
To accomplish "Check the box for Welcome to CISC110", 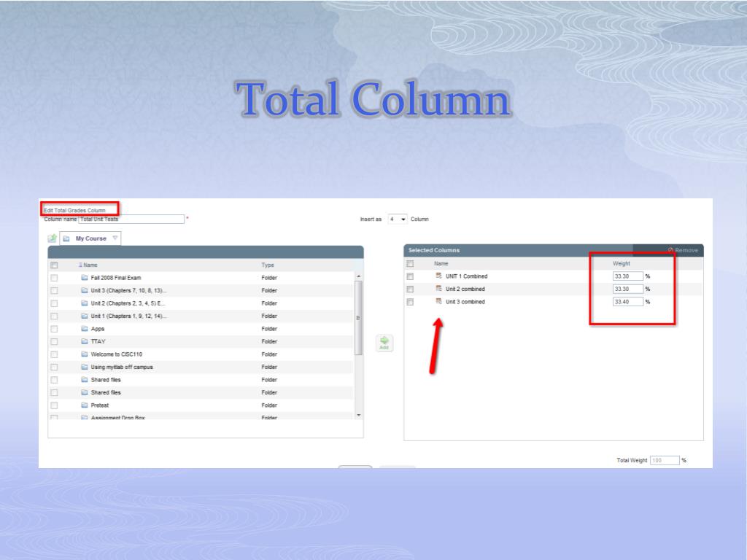I will [54, 355].
